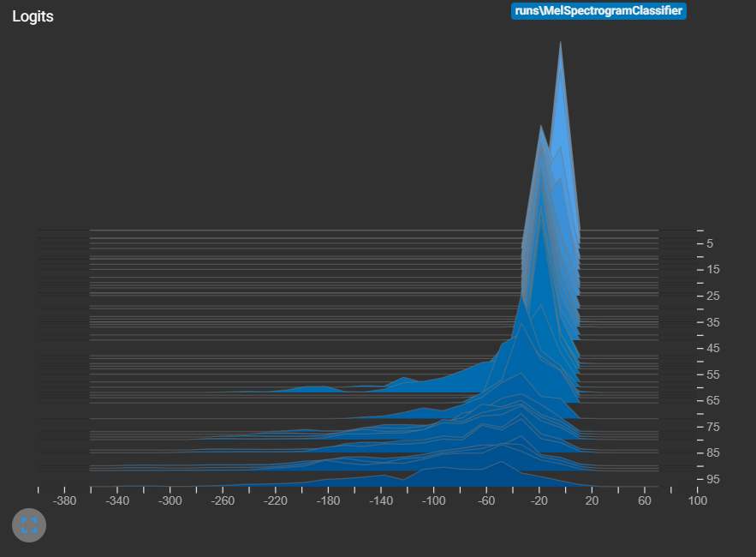Click the Logits chart title
This screenshot has height=557, width=756.
pos(33,17)
